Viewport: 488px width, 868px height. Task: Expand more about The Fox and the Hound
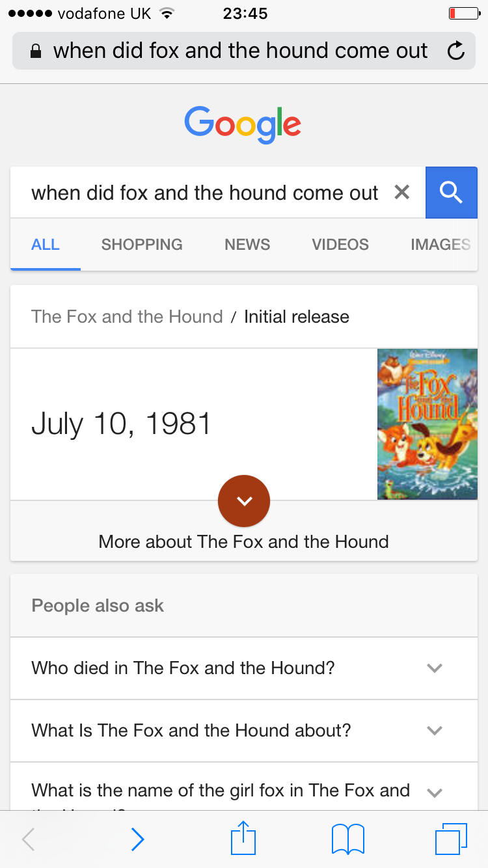[244, 501]
